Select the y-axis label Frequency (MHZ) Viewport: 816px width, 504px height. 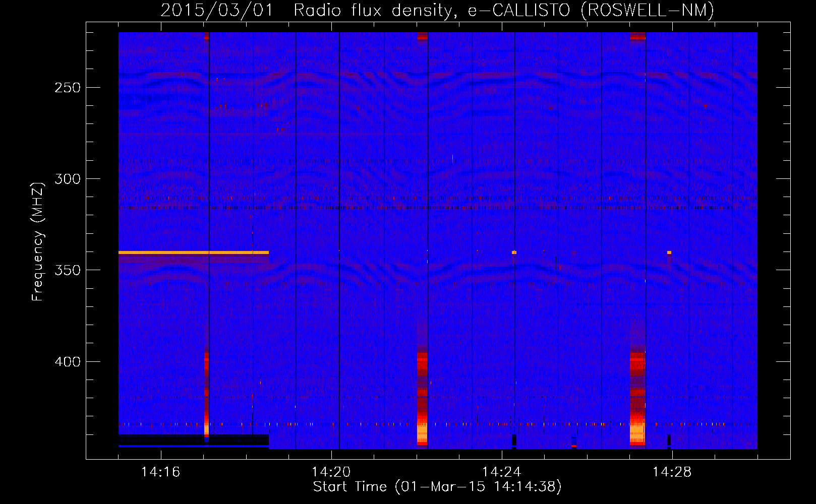[38, 242]
